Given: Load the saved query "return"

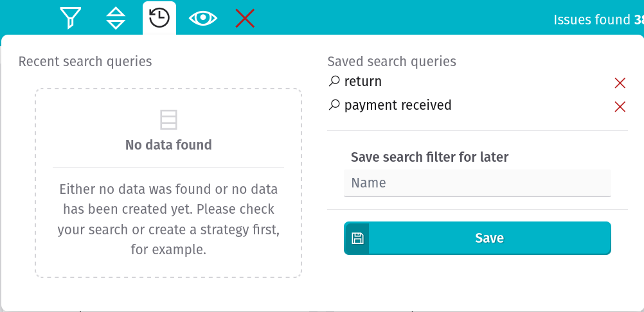Looking at the screenshot, I should pyautogui.click(x=362, y=82).
